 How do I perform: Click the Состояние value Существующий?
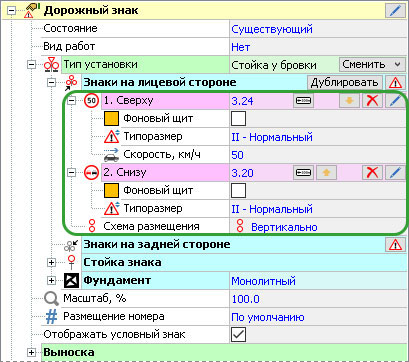click(272, 29)
